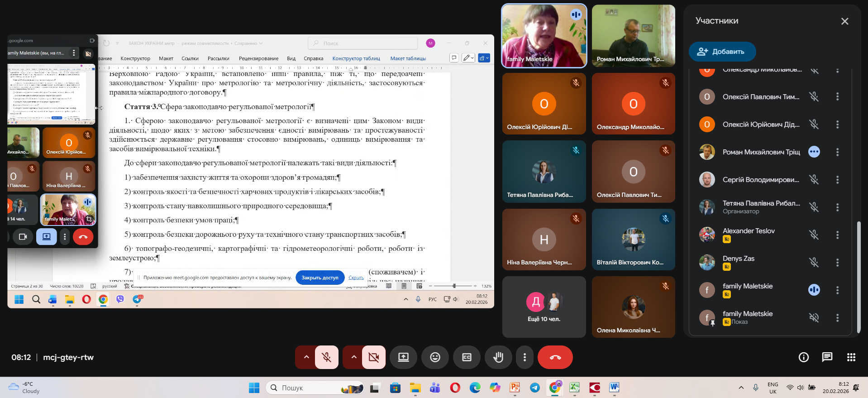Expand video settings arrow beside camera
The height and width of the screenshot is (398, 868).
click(354, 357)
